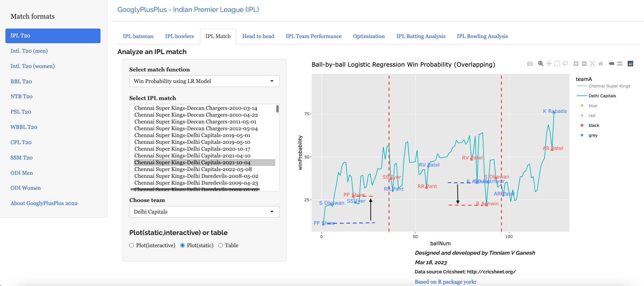Open the Select match function dropdown
The height and width of the screenshot is (286, 644).
tap(204, 81)
